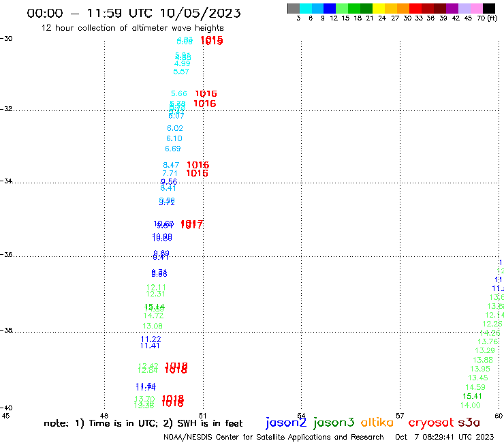Screen dimensions: 504x443
Task: Click the wave height value 8.41
Action: point(168,188)
